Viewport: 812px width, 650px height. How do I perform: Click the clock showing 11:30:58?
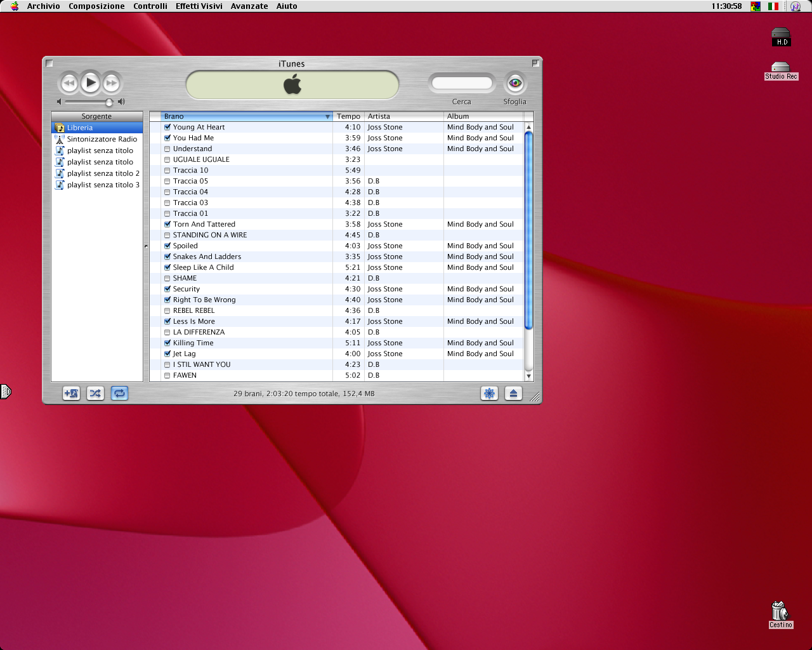click(x=726, y=6)
